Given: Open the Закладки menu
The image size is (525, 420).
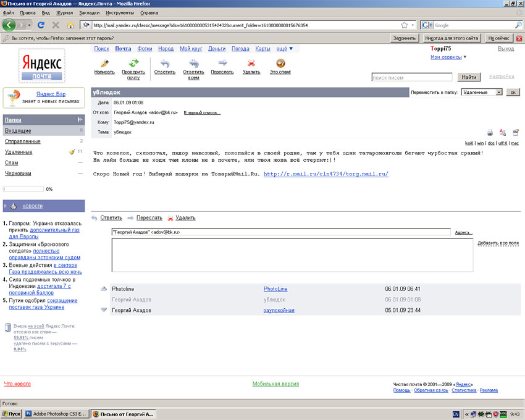Looking at the screenshot, I should (x=90, y=13).
